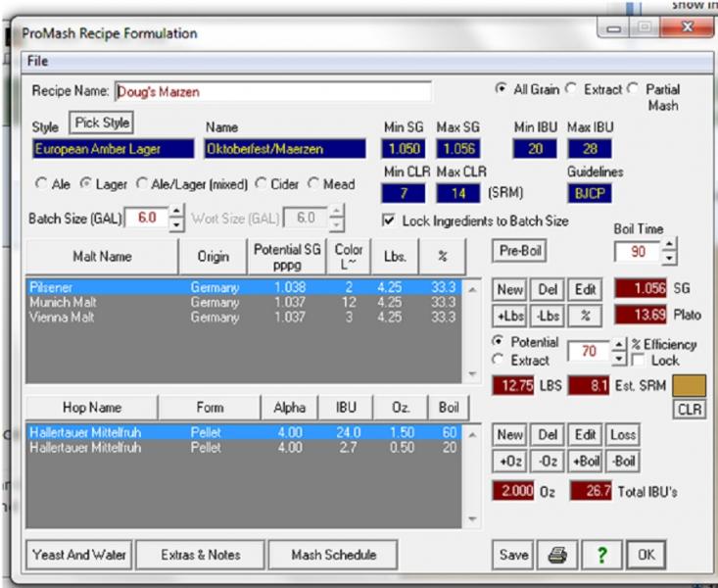
Task: Select the Vienna Malt row
Action: (x=244, y=318)
